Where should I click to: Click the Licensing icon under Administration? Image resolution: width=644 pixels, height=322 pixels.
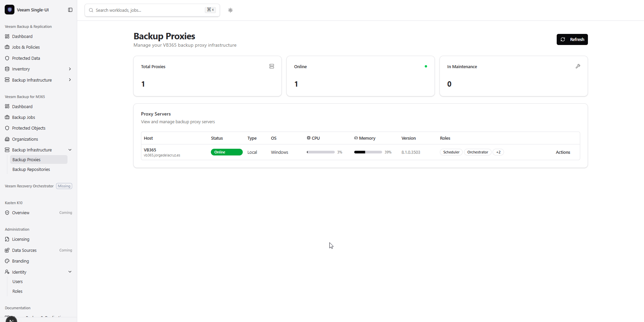pyautogui.click(x=7, y=239)
